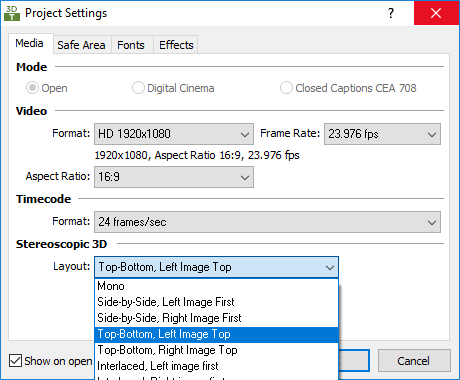Choose Side-by-Side, Left Image First
Screen dimensions: 460x380
[217, 302]
